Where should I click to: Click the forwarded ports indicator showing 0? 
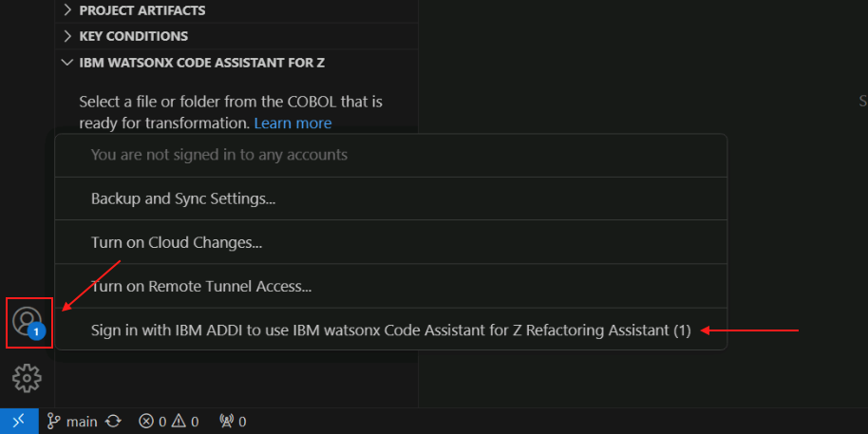[233, 422]
